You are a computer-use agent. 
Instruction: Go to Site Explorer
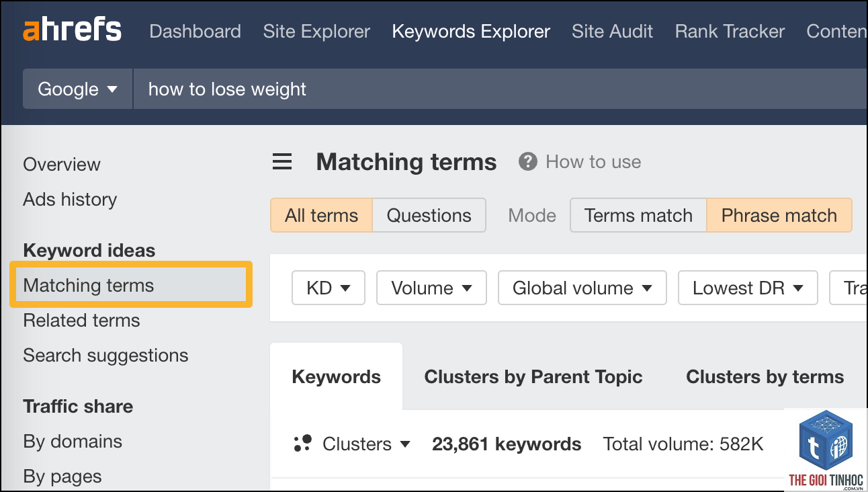click(x=316, y=32)
